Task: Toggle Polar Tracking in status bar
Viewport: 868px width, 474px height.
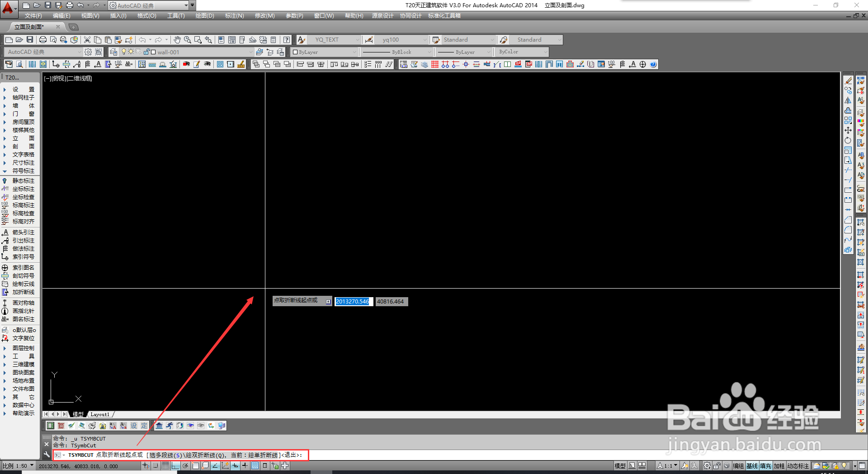Action: [x=185, y=465]
